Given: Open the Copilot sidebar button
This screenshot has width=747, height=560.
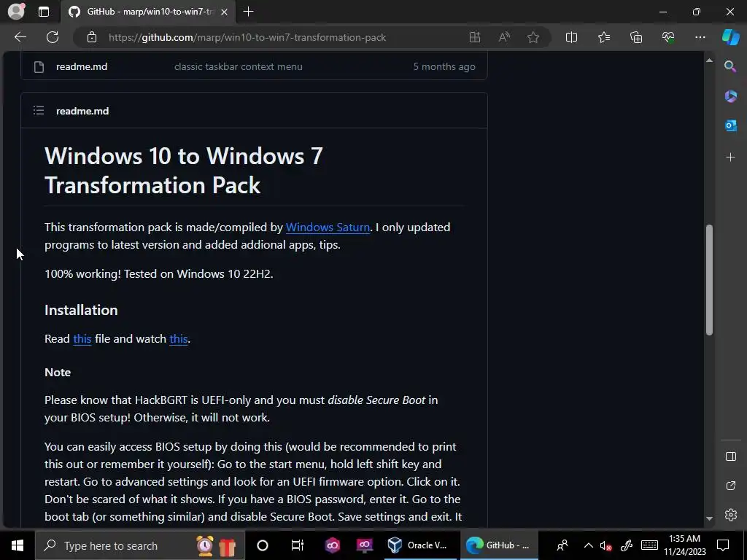Looking at the screenshot, I should (730, 37).
